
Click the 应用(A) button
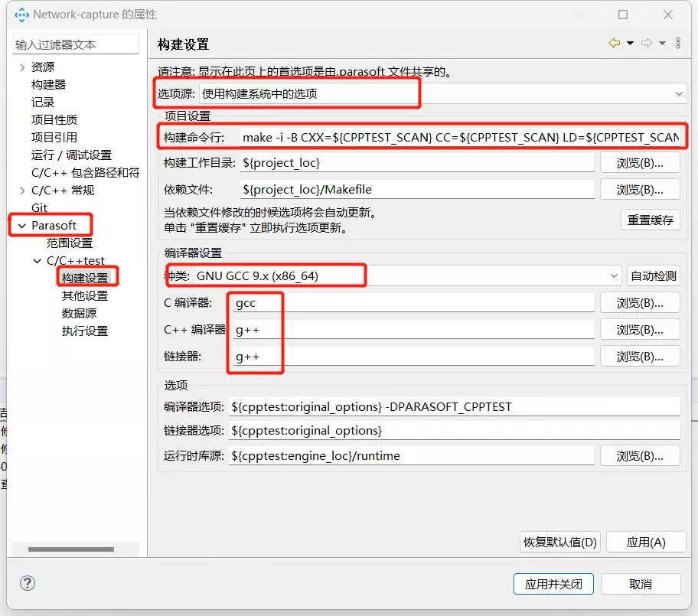[x=646, y=542]
